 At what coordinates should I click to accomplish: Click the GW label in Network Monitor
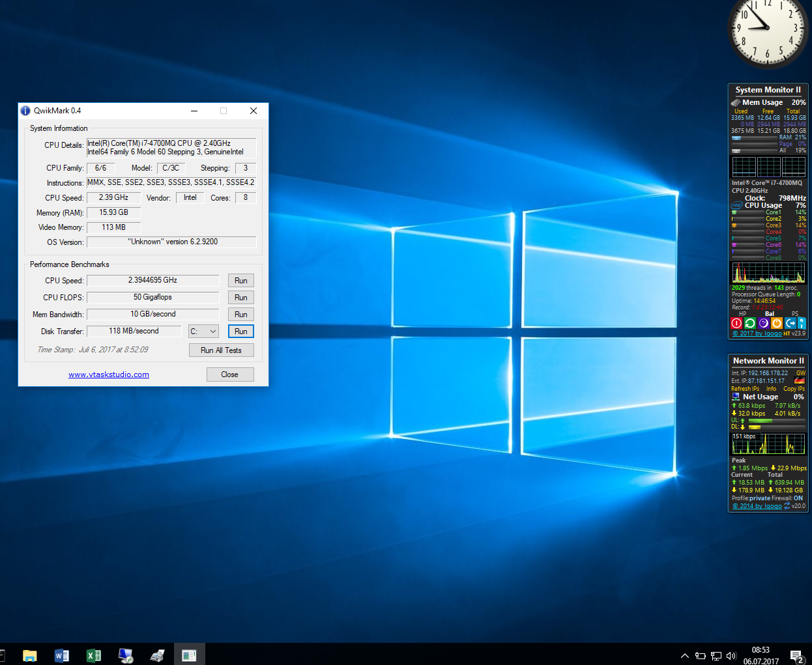pyautogui.click(x=800, y=373)
